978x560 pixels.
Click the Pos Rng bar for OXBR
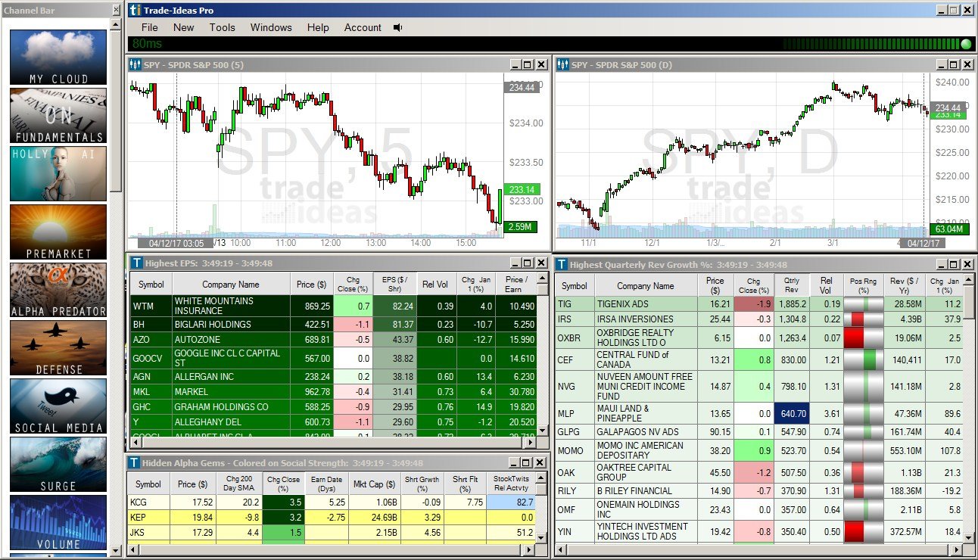click(863, 338)
